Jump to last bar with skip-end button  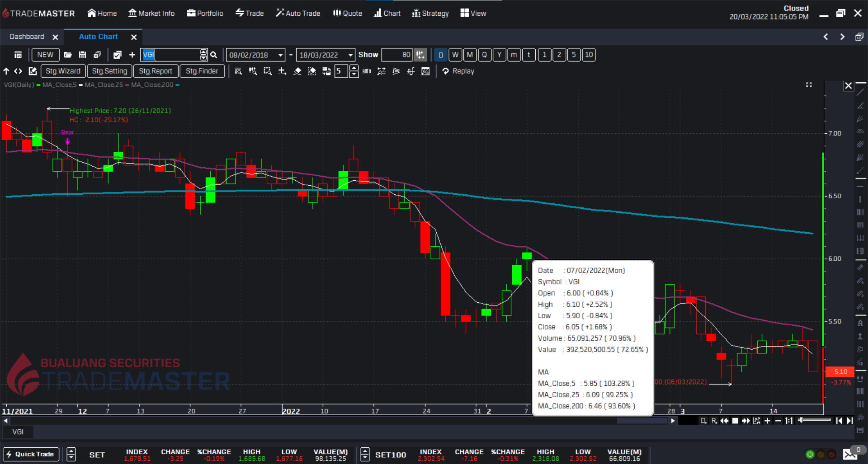coord(850,421)
